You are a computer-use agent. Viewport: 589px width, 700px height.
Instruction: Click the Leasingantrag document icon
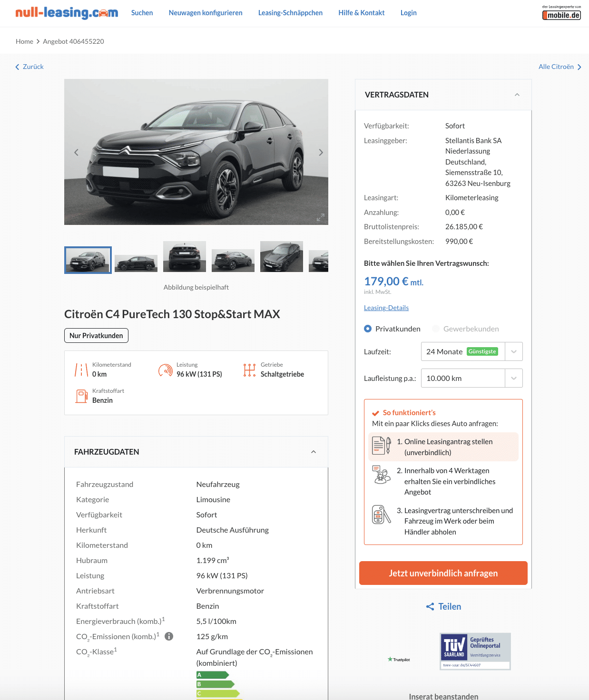tap(381, 446)
